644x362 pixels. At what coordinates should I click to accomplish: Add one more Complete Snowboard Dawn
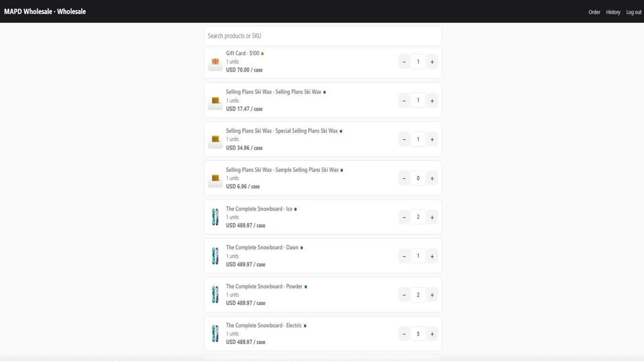tap(432, 256)
